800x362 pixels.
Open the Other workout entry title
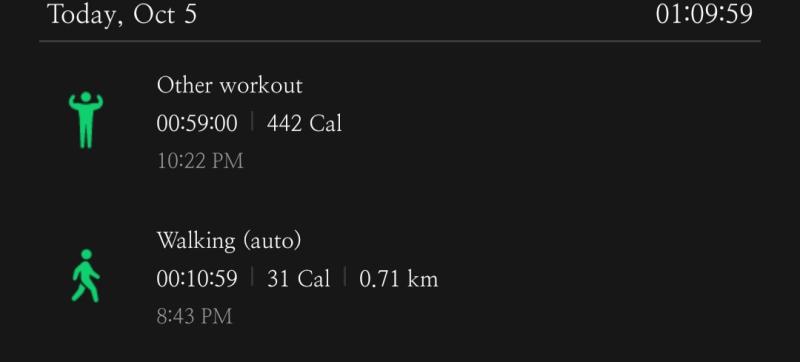(230, 85)
